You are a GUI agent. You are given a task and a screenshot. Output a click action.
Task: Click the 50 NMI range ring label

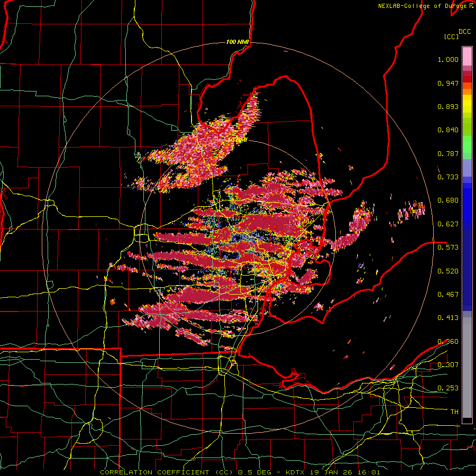tap(237, 140)
